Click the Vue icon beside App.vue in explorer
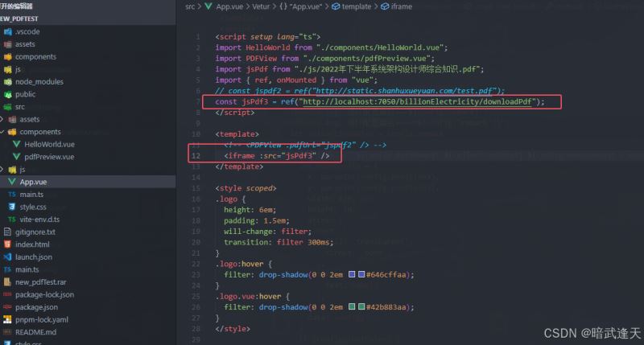The width and height of the screenshot is (644, 345). click(12, 182)
